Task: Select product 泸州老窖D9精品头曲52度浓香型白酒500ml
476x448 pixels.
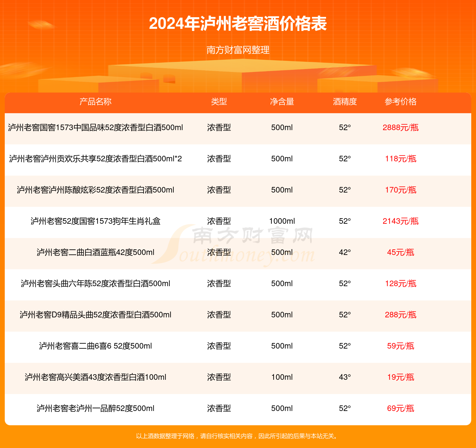Action: (95, 315)
